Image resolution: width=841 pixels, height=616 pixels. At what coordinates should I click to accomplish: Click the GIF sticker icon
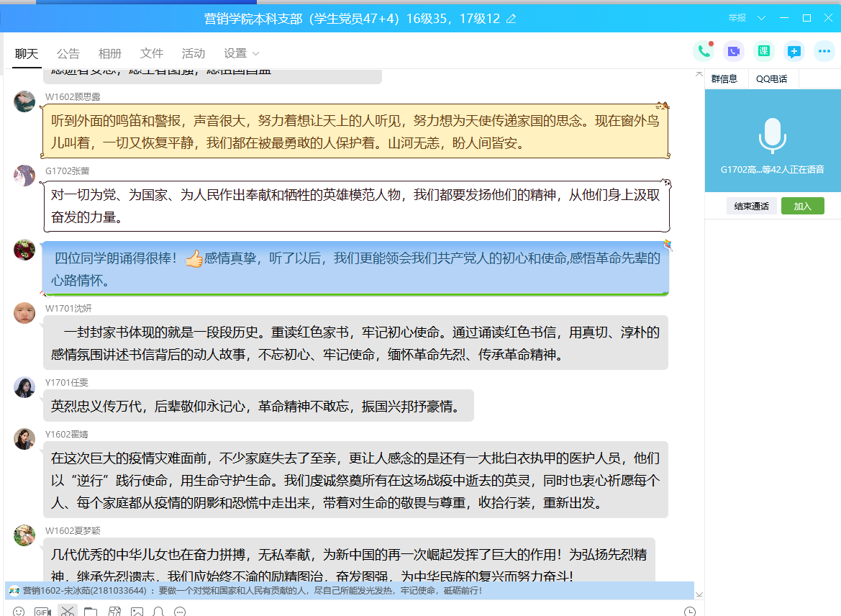[x=42, y=612]
